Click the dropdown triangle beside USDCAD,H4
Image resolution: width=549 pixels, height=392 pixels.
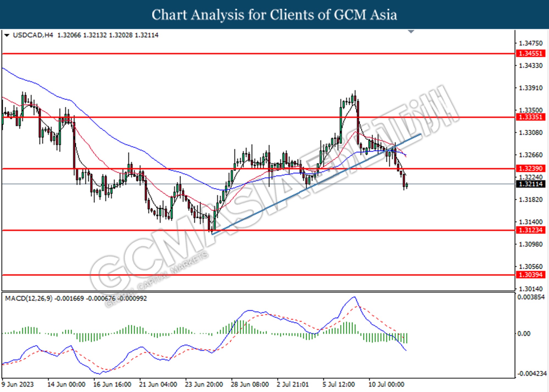[x=7, y=35]
